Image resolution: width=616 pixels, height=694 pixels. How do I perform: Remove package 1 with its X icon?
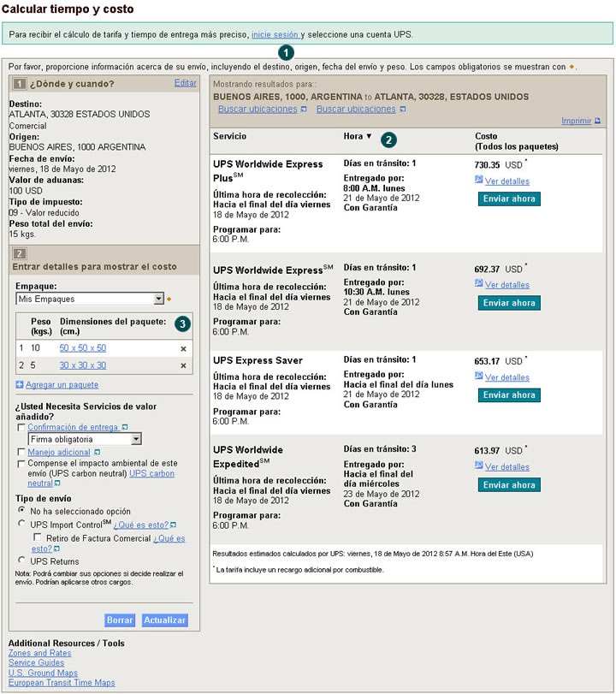pyautogui.click(x=183, y=349)
